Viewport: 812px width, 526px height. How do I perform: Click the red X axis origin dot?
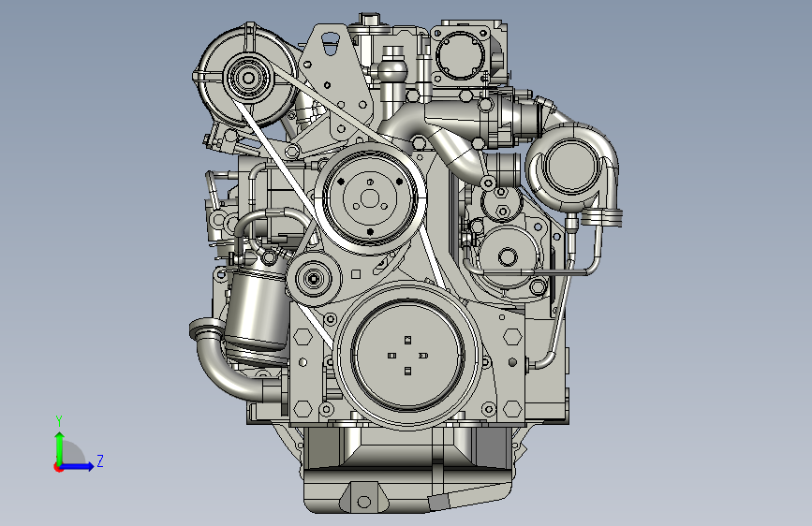[58, 467]
